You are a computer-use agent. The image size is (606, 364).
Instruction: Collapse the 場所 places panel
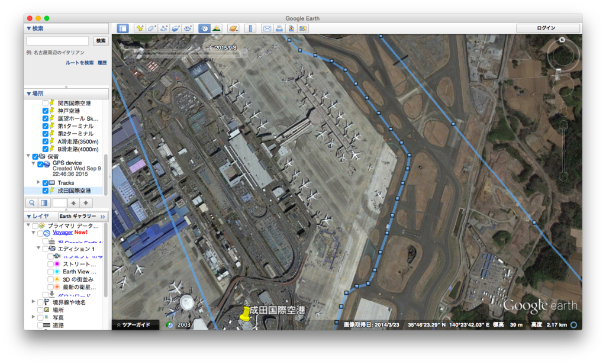pyautogui.click(x=28, y=94)
